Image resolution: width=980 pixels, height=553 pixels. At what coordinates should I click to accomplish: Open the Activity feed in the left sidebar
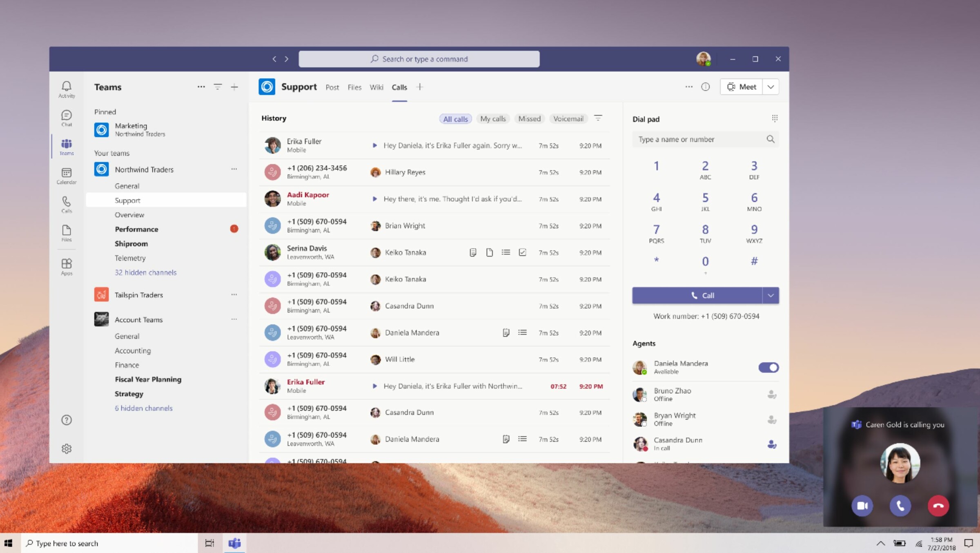[x=66, y=88]
